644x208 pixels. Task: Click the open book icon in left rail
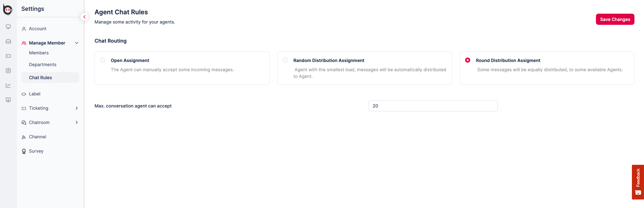pos(8,100)
